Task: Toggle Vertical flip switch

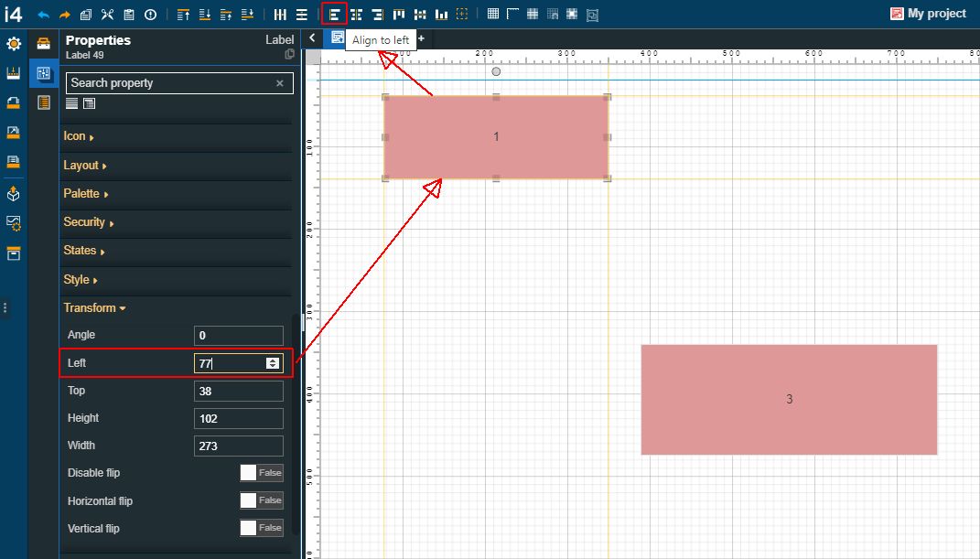Action: click(262, 528)
